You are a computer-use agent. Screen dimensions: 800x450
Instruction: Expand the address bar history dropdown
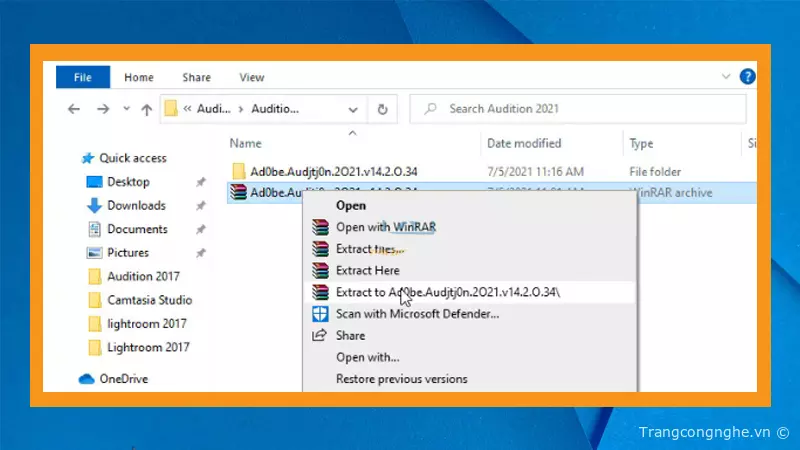pyautogui.click(x=353, y=109)
